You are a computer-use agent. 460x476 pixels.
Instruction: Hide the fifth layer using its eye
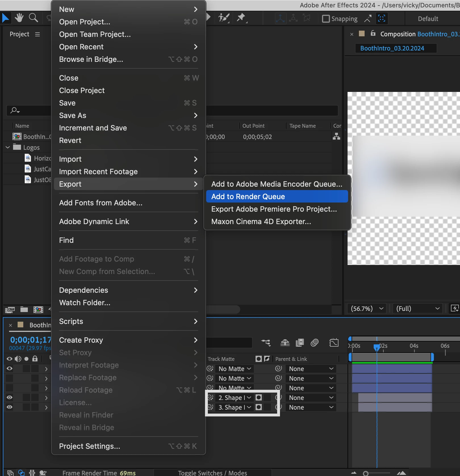[9, 407]
